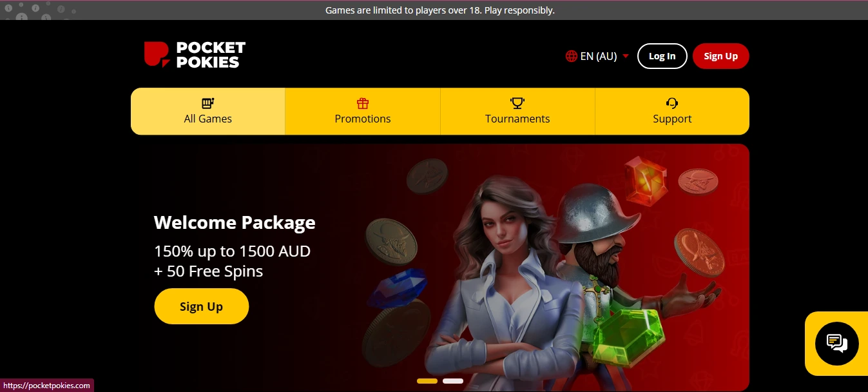Open the live chat bubble icon
Screen dimensions: 868x392
[x=836, y=344]
